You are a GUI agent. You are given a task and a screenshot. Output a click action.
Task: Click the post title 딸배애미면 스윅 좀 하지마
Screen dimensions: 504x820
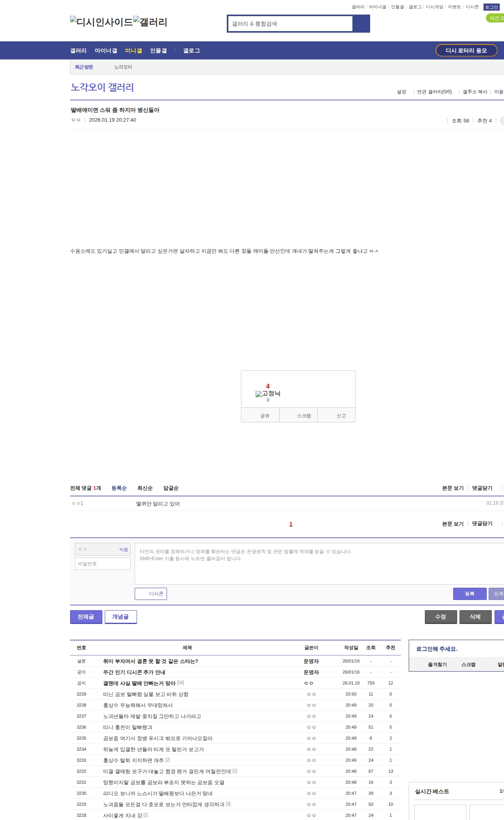(115, 110)
